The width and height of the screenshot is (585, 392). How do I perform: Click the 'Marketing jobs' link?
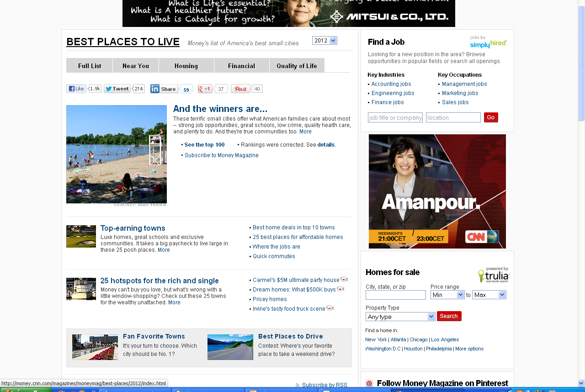(x=460, y=93)
